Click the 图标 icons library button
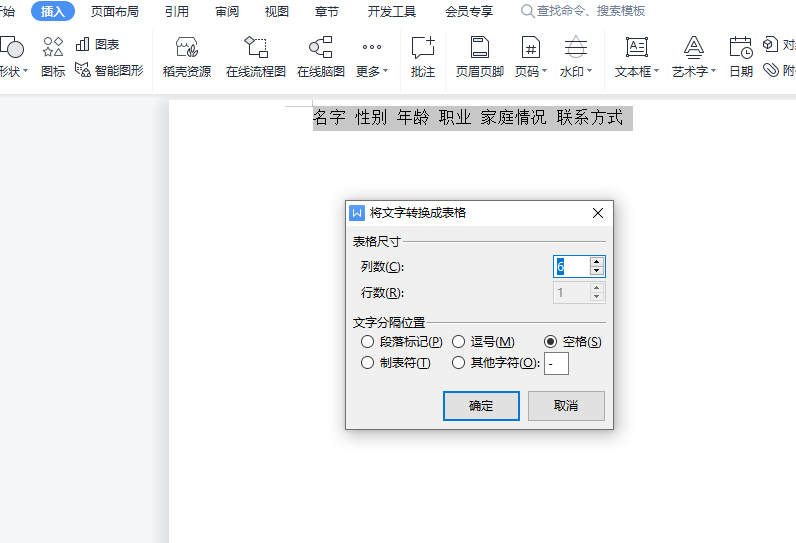 pos(53,57)
